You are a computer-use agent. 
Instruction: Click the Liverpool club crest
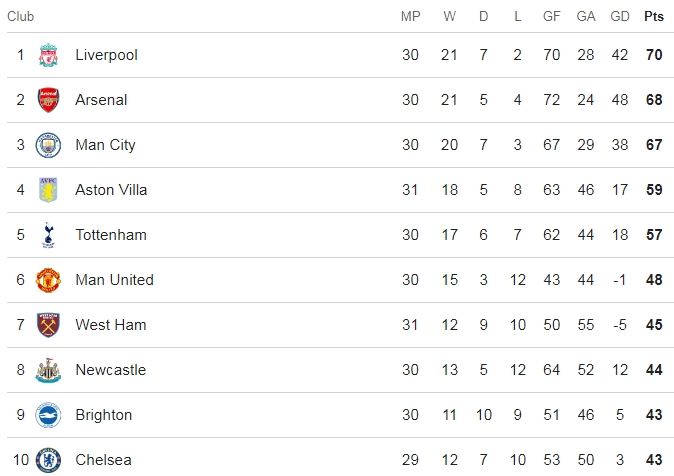(48, 55)
